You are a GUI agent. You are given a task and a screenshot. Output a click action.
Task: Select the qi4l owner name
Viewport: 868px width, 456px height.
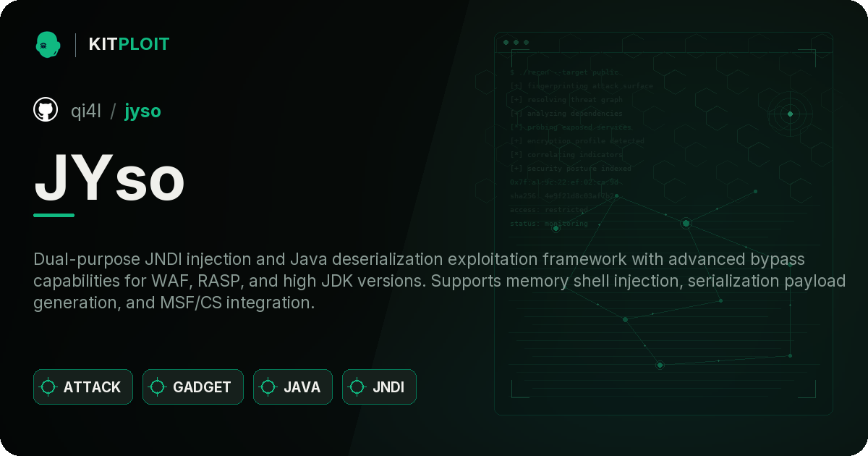(x=85, y=111)
